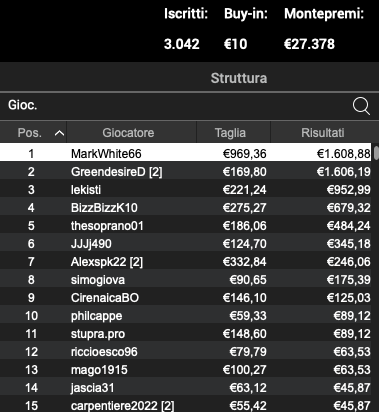Toggle the Pos. sort arrow
The width and height of the screenshot is (379, 412).
(x=59, y=133)
